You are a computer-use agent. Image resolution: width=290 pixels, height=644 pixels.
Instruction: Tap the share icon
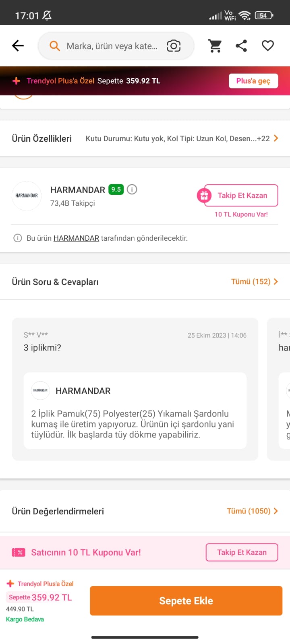(x=241, y=46)
